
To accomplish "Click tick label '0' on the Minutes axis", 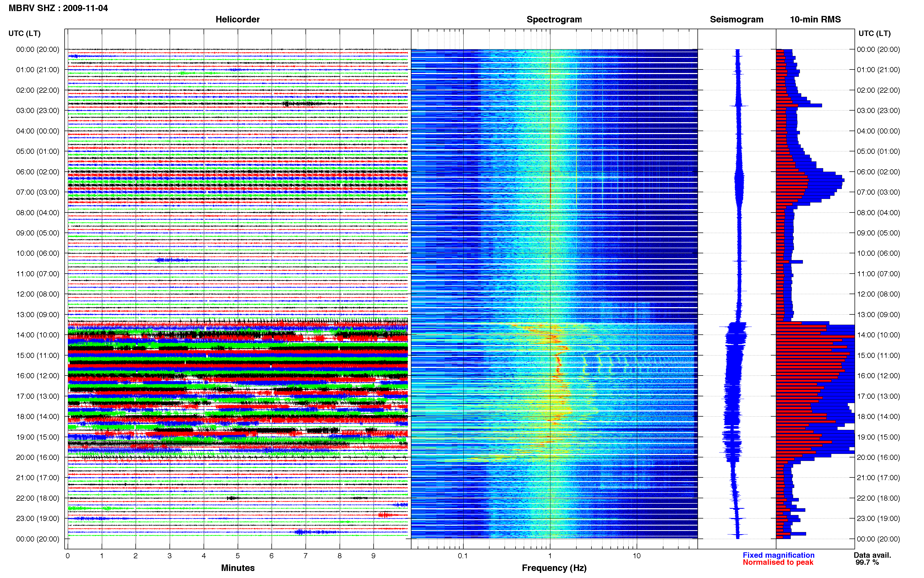I will pos(68,556).
